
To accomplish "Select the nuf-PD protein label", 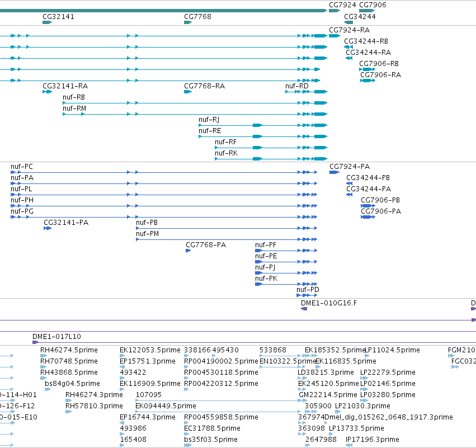I will tap(308, 290).
